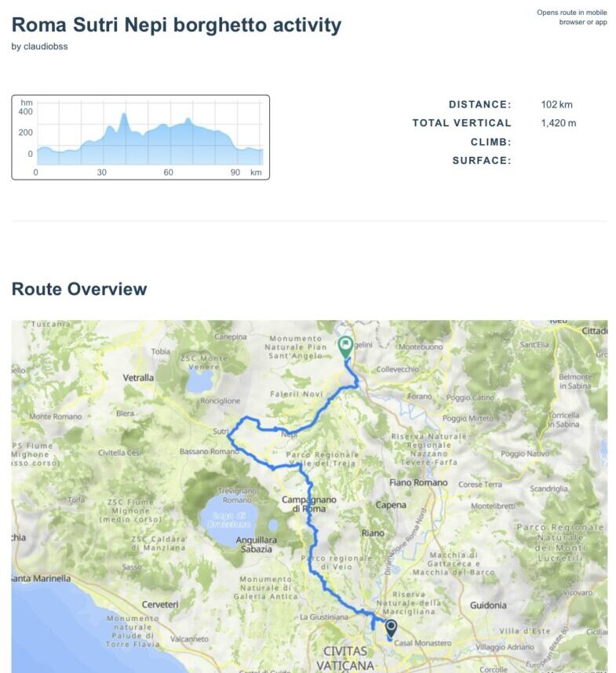Click the highest peak on the elevation chart
This screenshot has height=673, width=616.
[x=123, y=116]
